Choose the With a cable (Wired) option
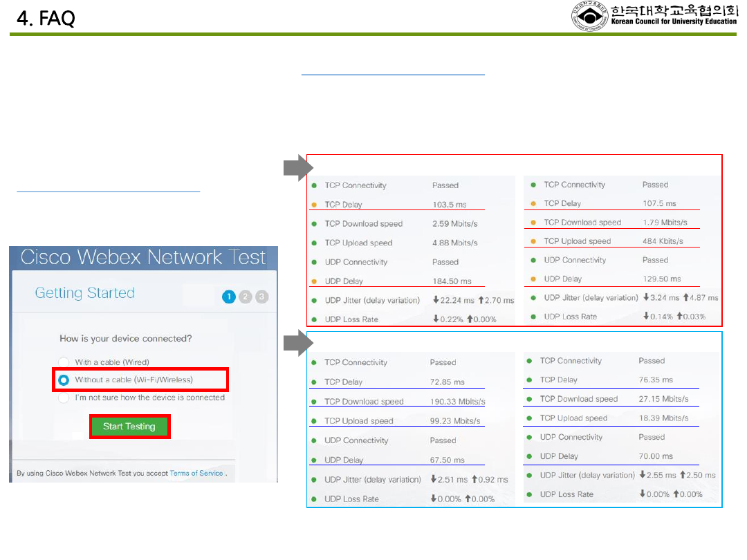The width and height of the screenshot is (747, 560). (64, 362)
